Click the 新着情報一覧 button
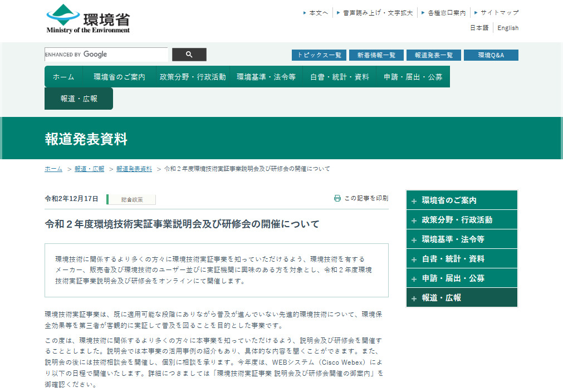The height and width of the screenshot is (392, 563). click(x=376, y=55)
